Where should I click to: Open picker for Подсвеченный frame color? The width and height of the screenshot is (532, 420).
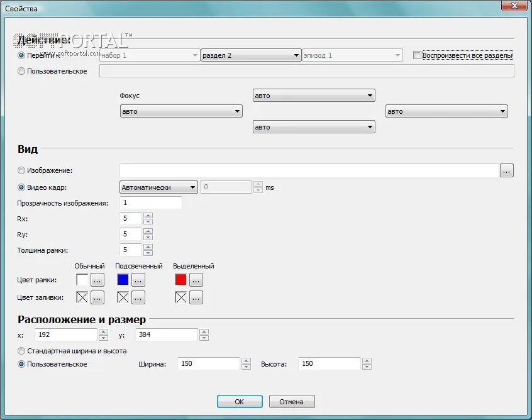point(138,280)
